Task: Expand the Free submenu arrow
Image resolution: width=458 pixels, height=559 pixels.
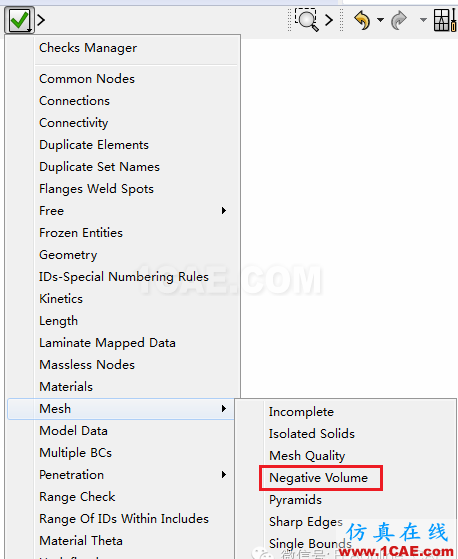Action: tap(223, 210)
